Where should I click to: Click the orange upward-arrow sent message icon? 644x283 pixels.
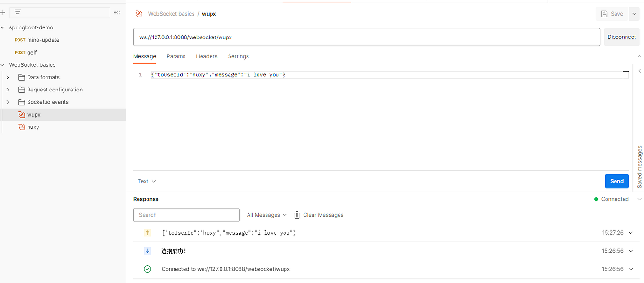click(147, 233)
